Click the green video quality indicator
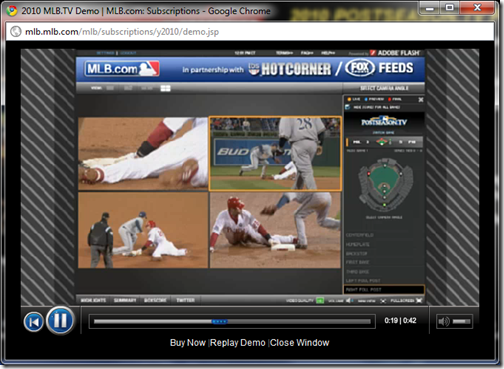 click(320, 300)
